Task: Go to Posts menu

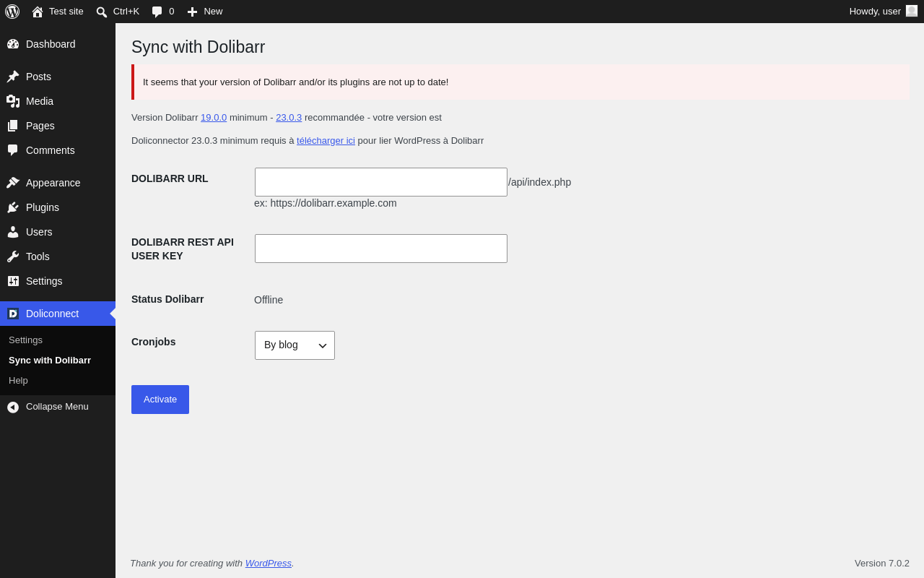Action: click(58, 77)
